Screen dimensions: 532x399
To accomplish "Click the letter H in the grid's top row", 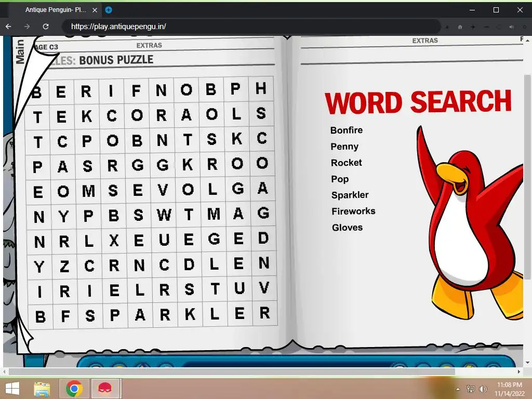I will click(x=261, y=88).
